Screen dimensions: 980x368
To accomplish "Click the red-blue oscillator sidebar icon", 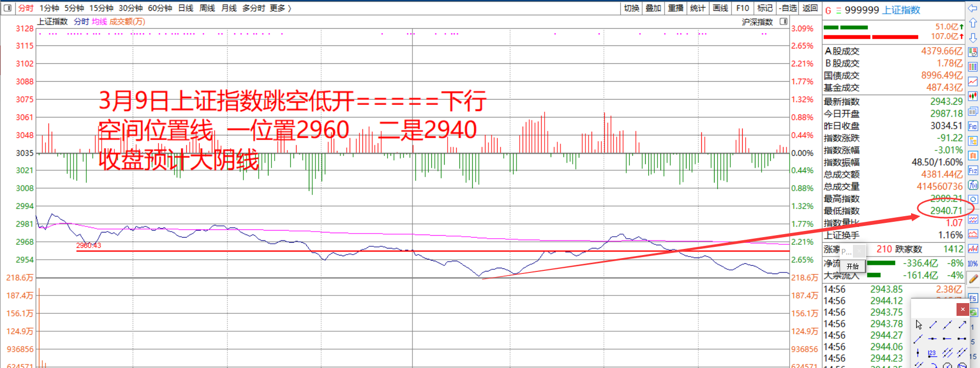I will 973,249.
